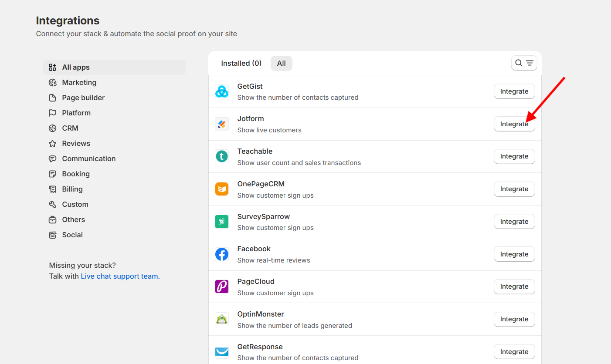Click the Communication chat bubble icon

(53, 158)
